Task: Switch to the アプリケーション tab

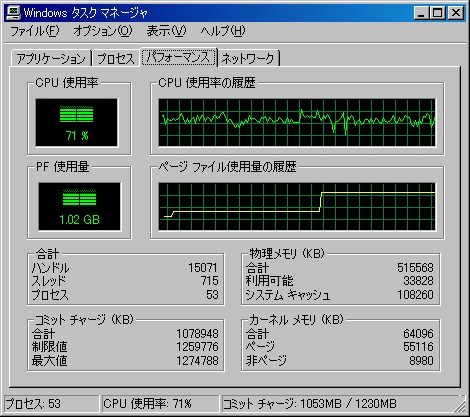Action: (x=51, y=59)
